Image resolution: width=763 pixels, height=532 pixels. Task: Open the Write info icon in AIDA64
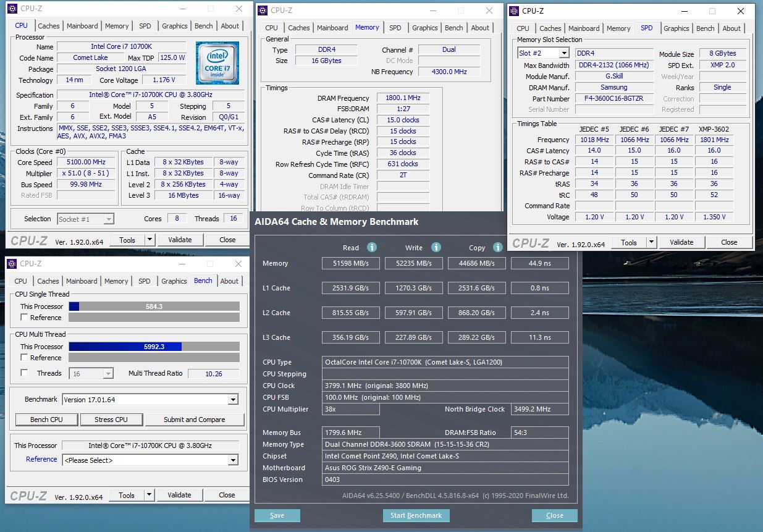coord(436,247)
